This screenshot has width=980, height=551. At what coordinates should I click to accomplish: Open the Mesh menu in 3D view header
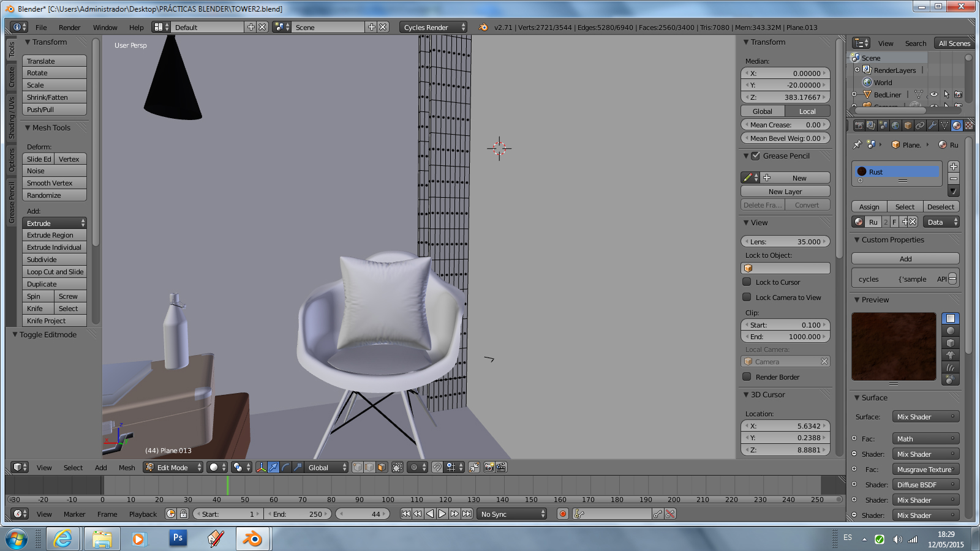[x=127, y=468]
